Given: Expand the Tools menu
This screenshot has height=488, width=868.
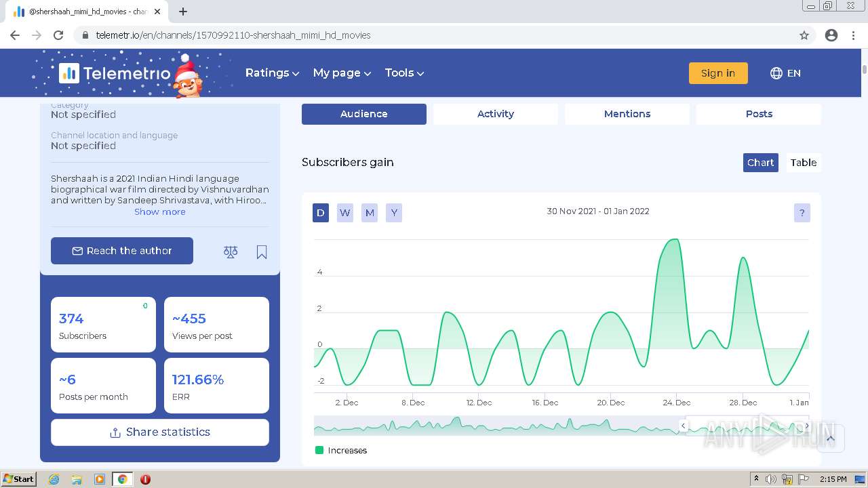Looking at the screenshot, I should 404,73.
